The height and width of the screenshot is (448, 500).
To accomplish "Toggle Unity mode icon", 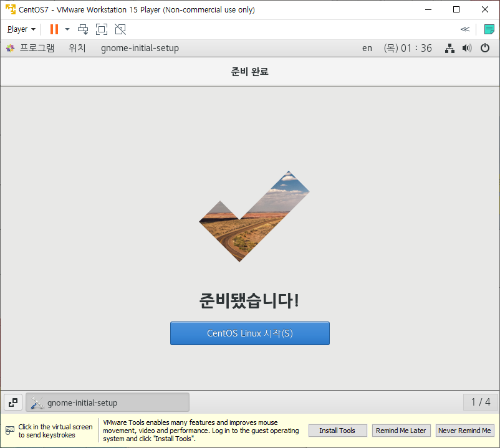I will tap(120, 29).
